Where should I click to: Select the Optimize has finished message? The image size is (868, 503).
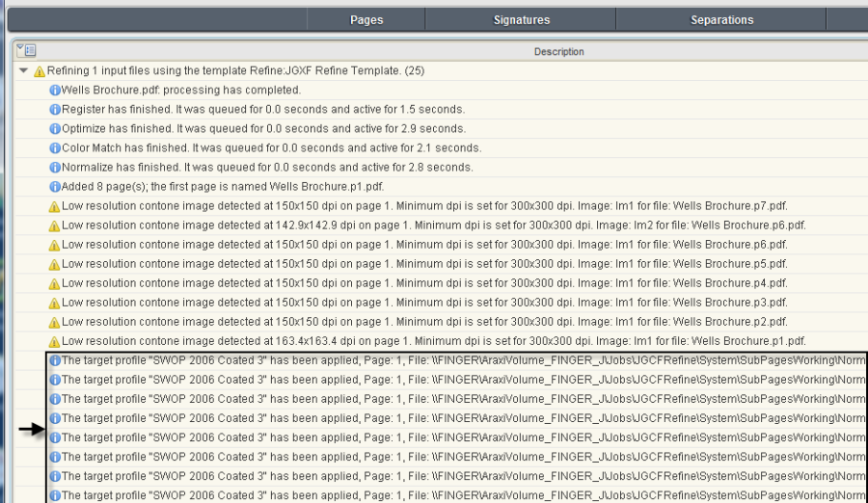pyautogui.click(x=263, y=129)
